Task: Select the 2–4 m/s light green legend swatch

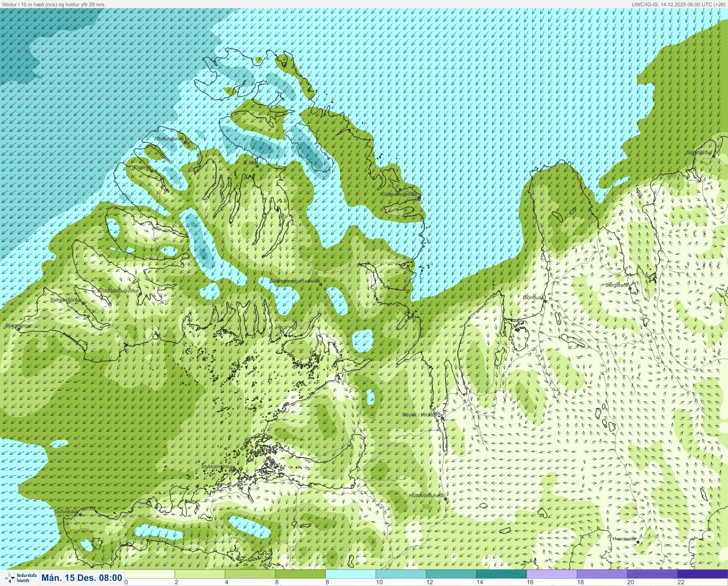Action: pyautogui.click(x=200, y=573)
